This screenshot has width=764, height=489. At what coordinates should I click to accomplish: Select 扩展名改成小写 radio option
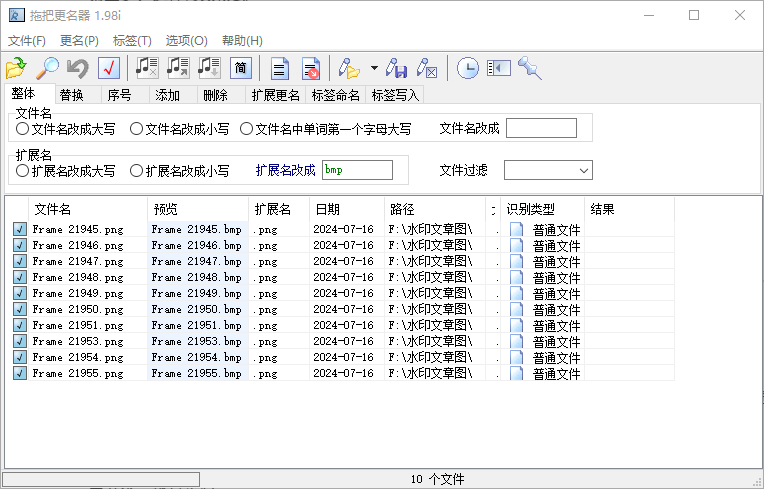point(137,171)
